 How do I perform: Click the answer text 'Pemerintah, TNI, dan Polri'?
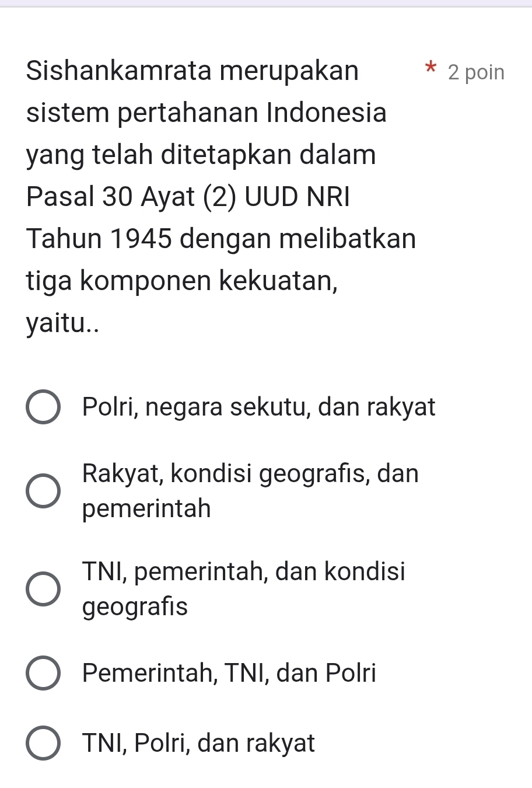pyautogui.click(x=229, y=673)
